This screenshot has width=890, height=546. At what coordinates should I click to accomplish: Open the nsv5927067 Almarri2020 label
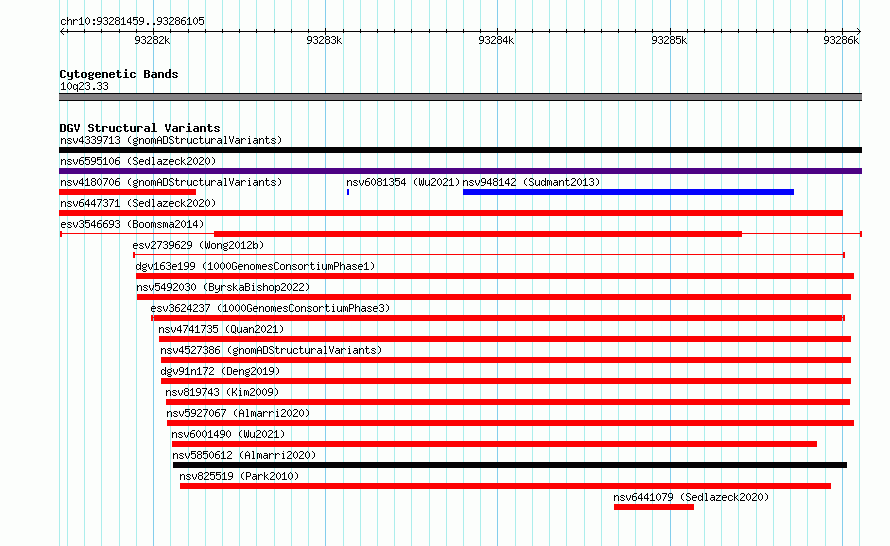(x=238, y=413)
